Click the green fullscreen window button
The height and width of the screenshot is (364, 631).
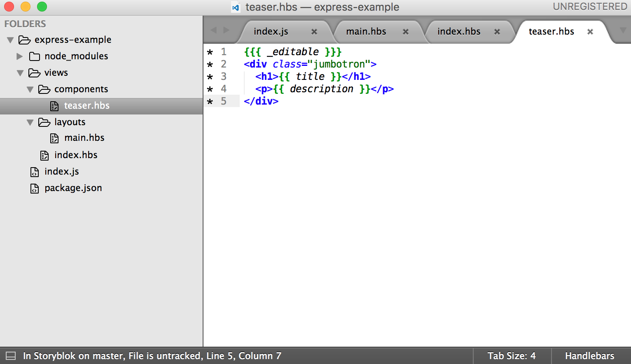tap(42, 7)
